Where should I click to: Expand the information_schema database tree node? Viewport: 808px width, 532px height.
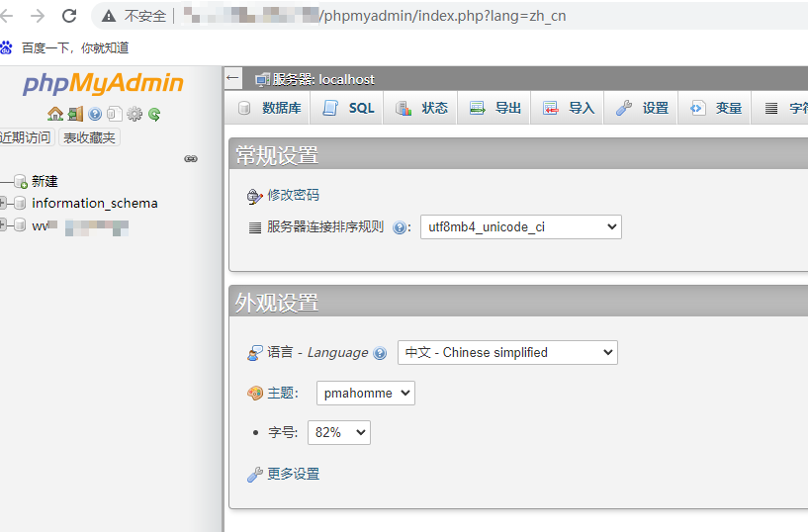tap(3, 203)
